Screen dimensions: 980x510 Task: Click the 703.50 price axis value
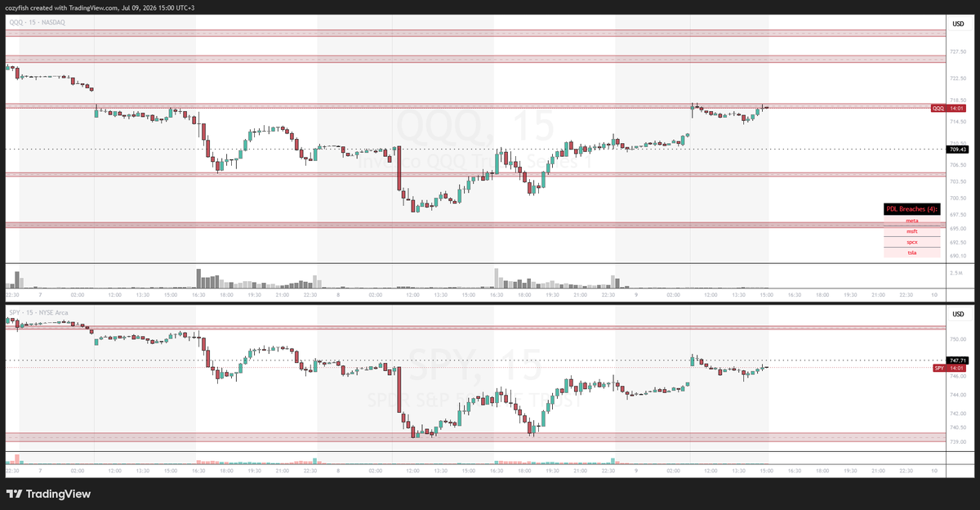pos(958,181)
